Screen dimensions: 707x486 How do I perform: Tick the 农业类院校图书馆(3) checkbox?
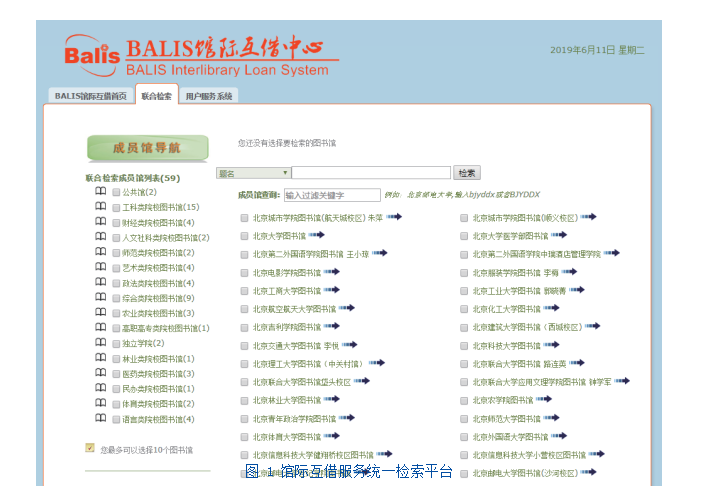click(116, 313)
